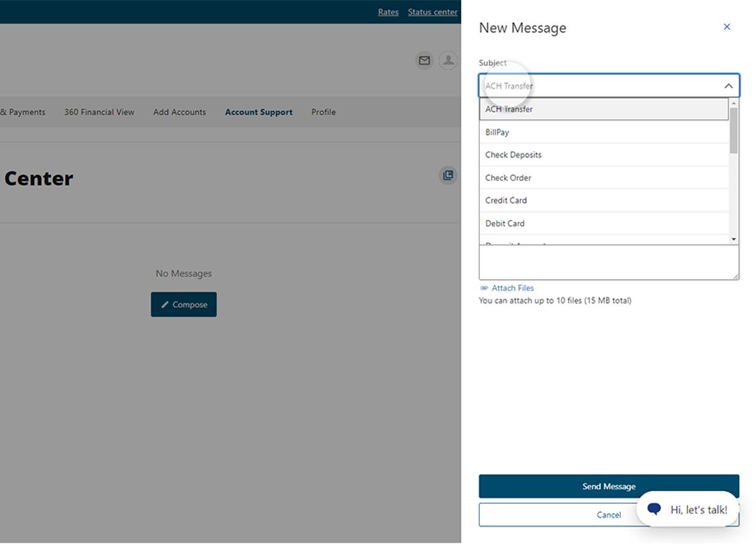This screenshot has height=544, width=756.
Task: Choose Check Order option
Action: (603, 178)
